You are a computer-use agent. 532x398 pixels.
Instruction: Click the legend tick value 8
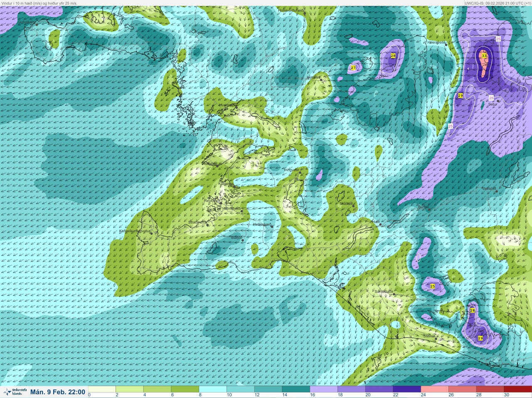pos(200,395)
